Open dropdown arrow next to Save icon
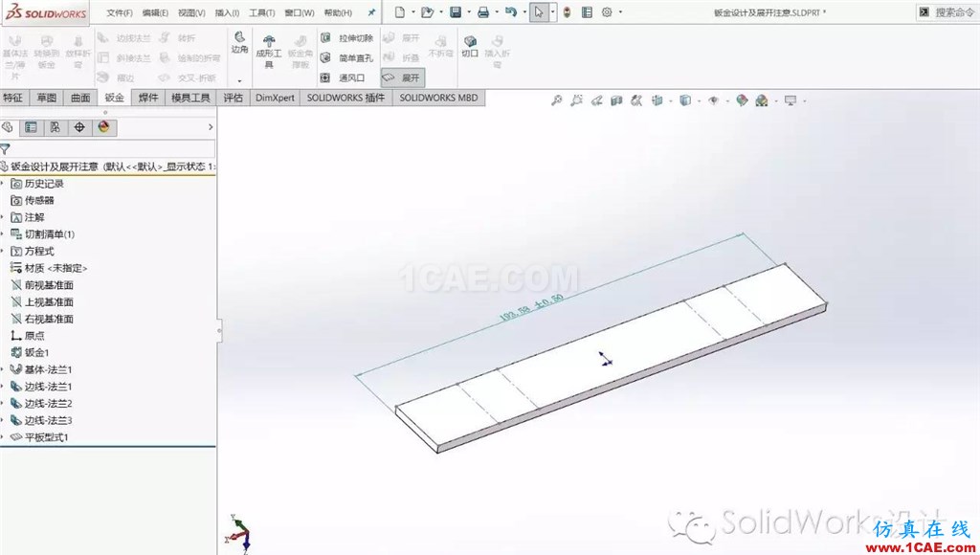 (x=469, y=11)
